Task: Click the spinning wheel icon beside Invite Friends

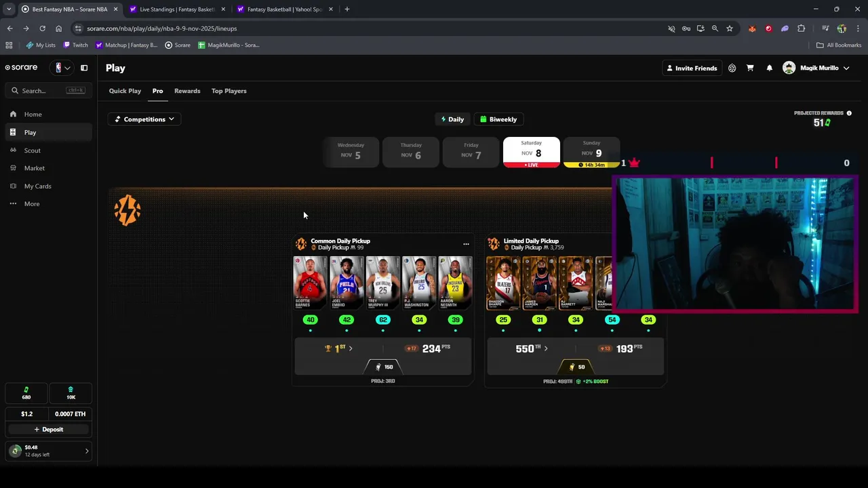Action: (732, 68)
